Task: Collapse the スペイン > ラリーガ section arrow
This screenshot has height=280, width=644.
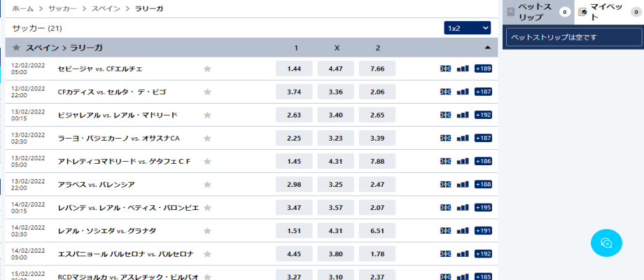Action: coord(487,48)
